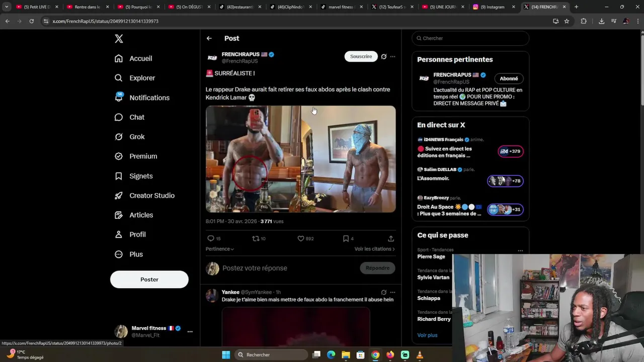Open Salim DJELLAB L'Assommoir space
644x362 pixels.
click(470, 177)
